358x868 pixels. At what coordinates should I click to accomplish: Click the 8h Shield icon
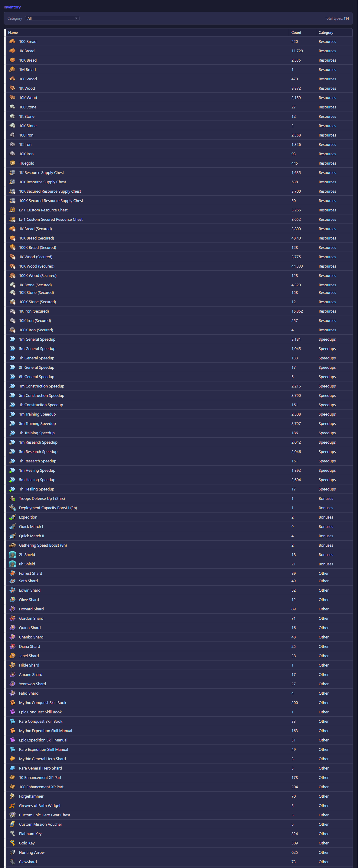(x=12, y=564)
